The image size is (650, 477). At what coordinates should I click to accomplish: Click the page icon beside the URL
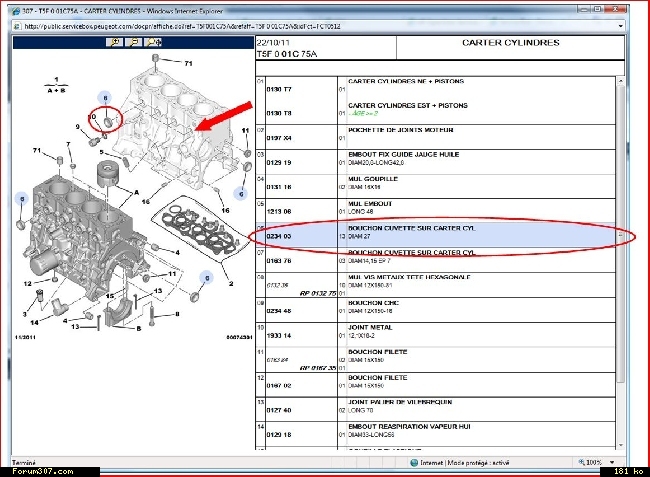point(17,27)
